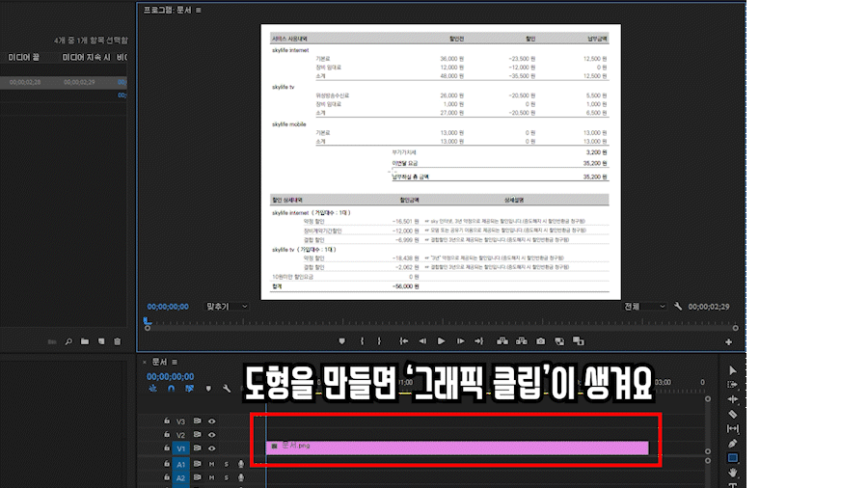Click the New Item icon
This screenshot has height=488, width=868.
click(101, 342)
